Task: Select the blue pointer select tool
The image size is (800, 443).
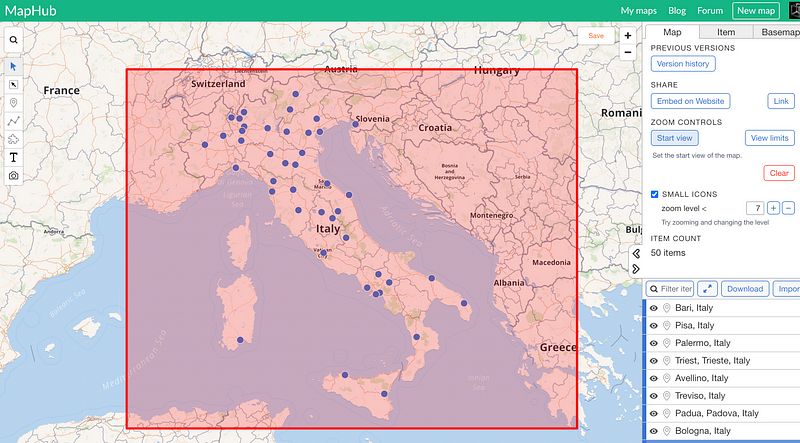Action: tap(14, 66)
